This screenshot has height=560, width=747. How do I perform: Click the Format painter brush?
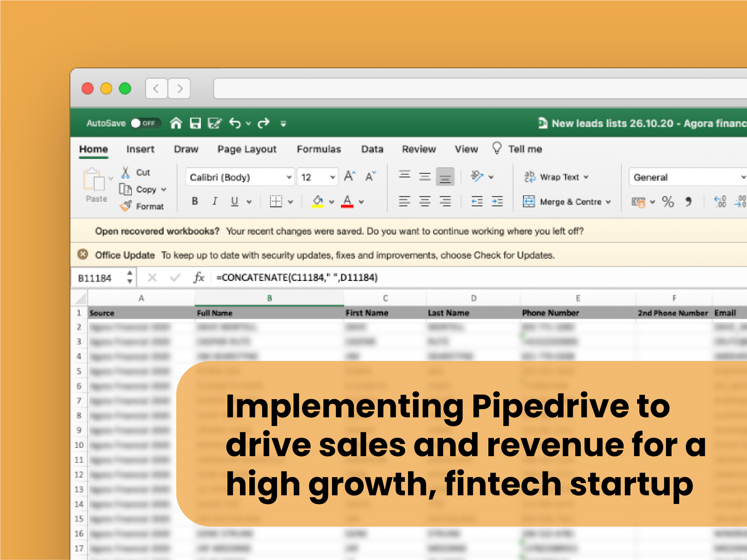142,206
